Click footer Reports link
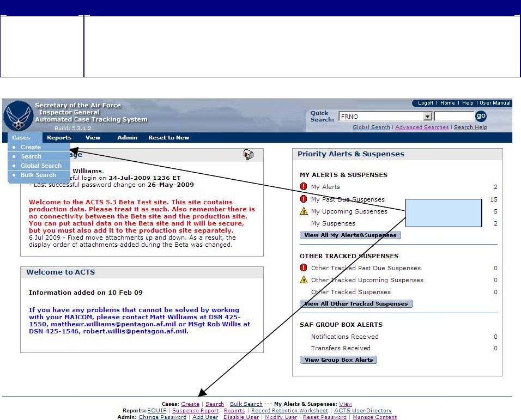The width and height of the screenshot is (521, 420). pos(234,411)
